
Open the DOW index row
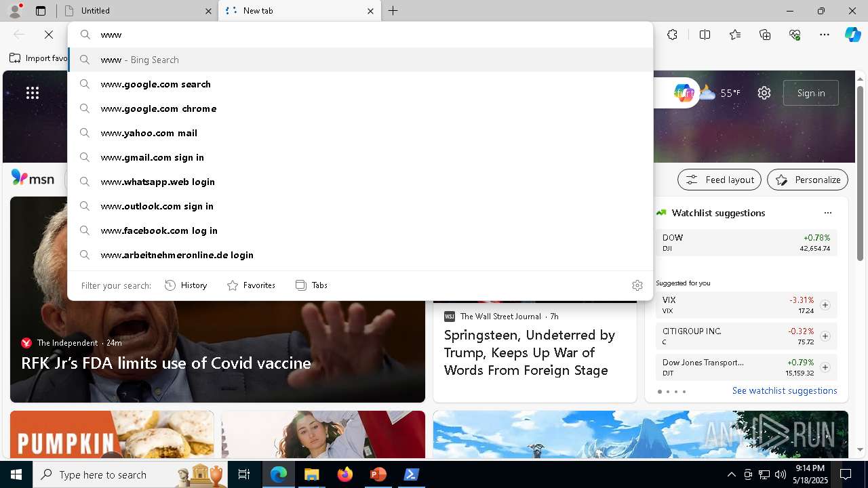click(x=746, y=243)
